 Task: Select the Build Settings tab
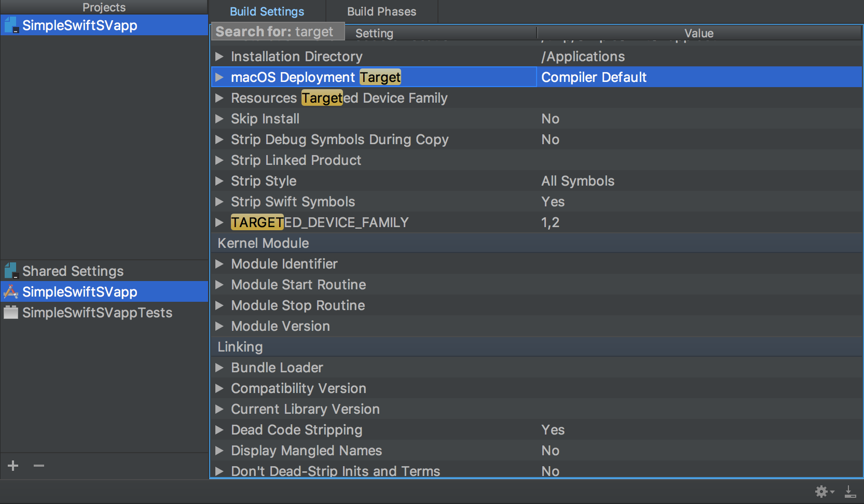point(267,11)
